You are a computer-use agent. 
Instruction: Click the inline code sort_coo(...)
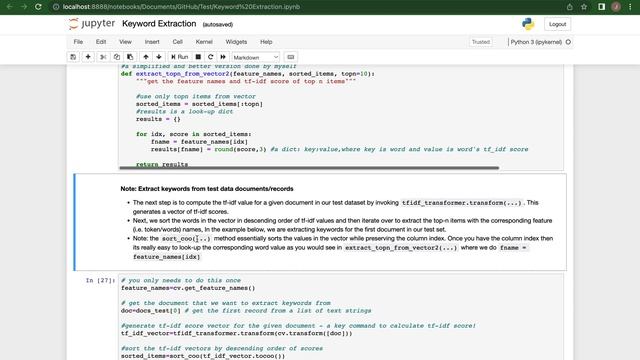tap(186, 238)
